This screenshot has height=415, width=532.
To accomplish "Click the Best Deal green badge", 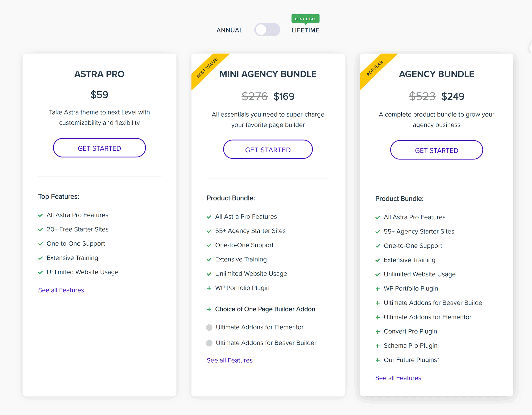I will click(305, 19).
